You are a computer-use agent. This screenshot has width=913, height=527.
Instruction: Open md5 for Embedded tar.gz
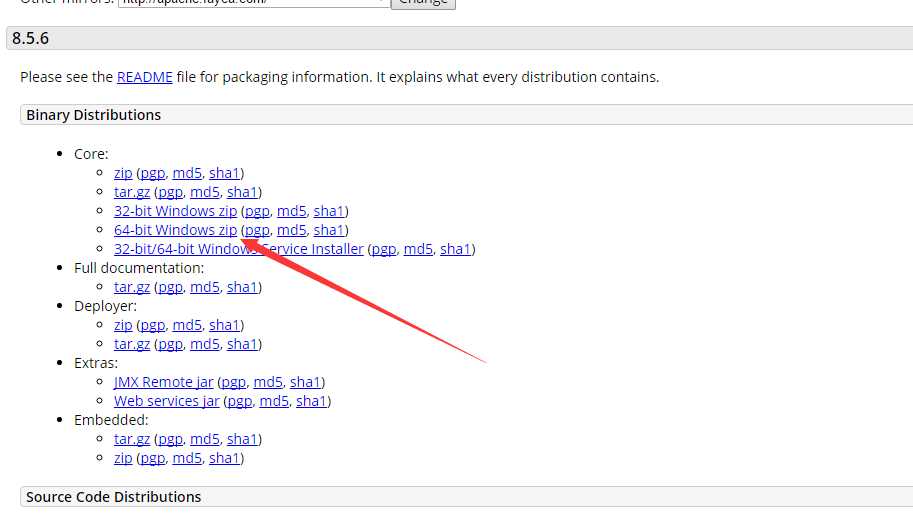coord(205,439)
